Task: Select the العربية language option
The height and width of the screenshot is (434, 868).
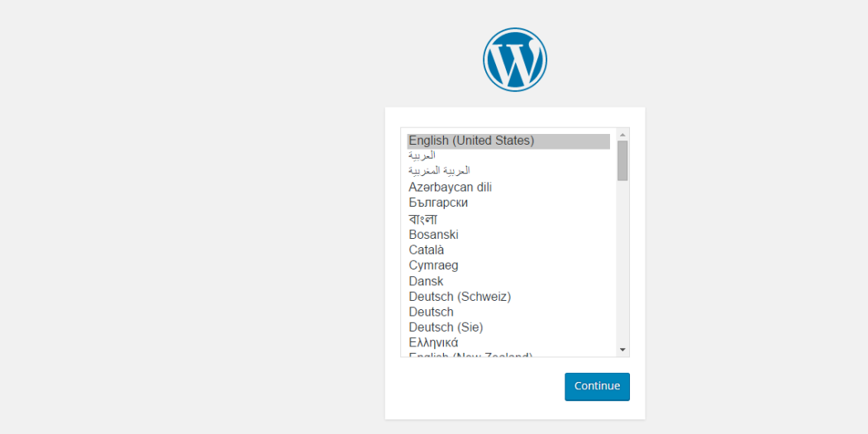Action: tap(508, 156)
